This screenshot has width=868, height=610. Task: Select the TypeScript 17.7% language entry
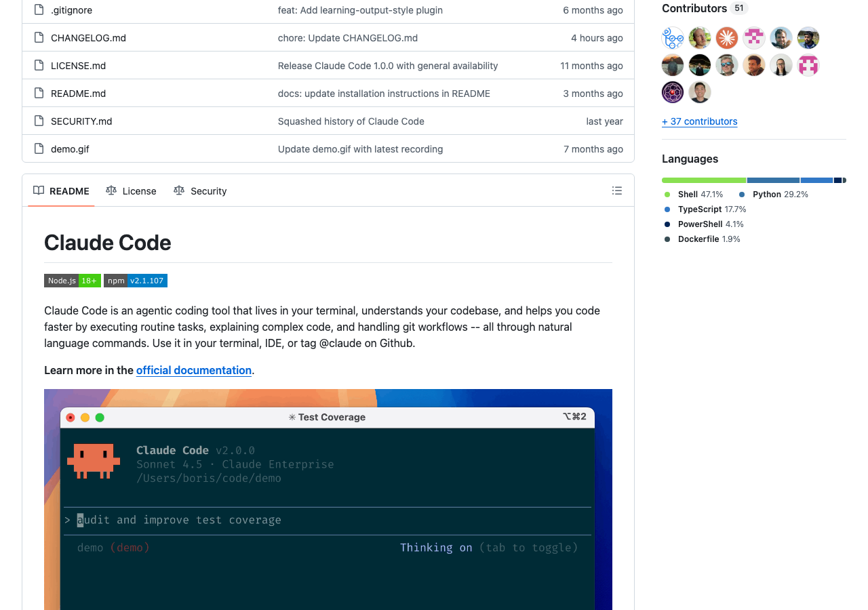(x=711, y=209)
